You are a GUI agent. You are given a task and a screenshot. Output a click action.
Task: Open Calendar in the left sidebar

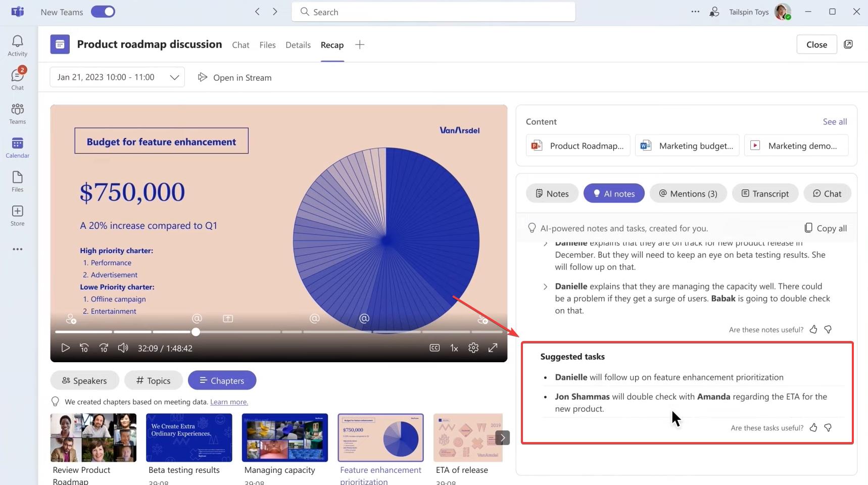click(x=18, y=147)
